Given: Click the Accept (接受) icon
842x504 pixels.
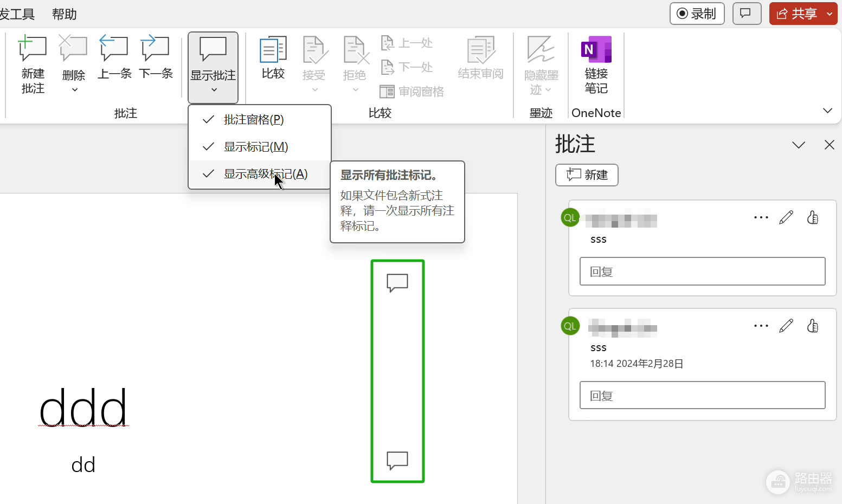Looking at the screenshot, I should click(x=314, y=50).
